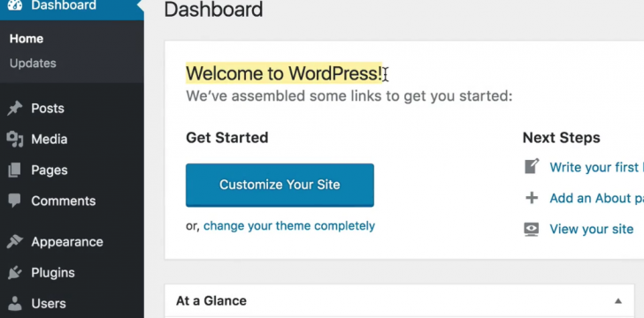Follow the change your theme completely link

pos(289,226)
